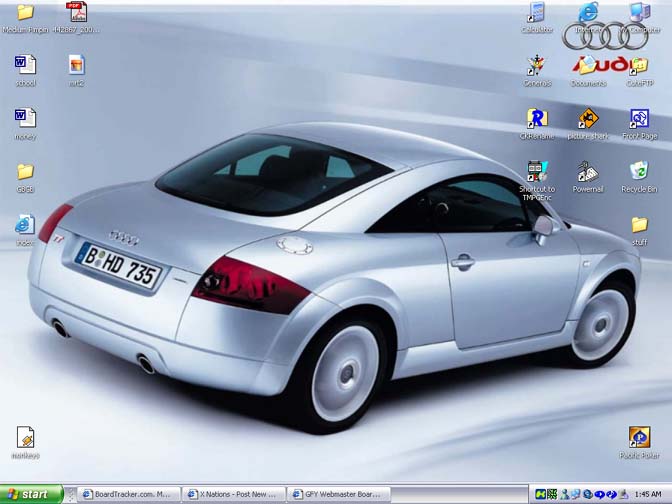
Task: Open the school Word document
Action: click(25, 66)
